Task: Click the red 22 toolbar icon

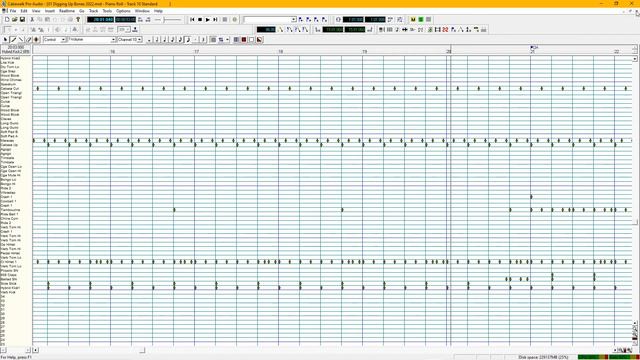Action: click(x=445, y=30)
